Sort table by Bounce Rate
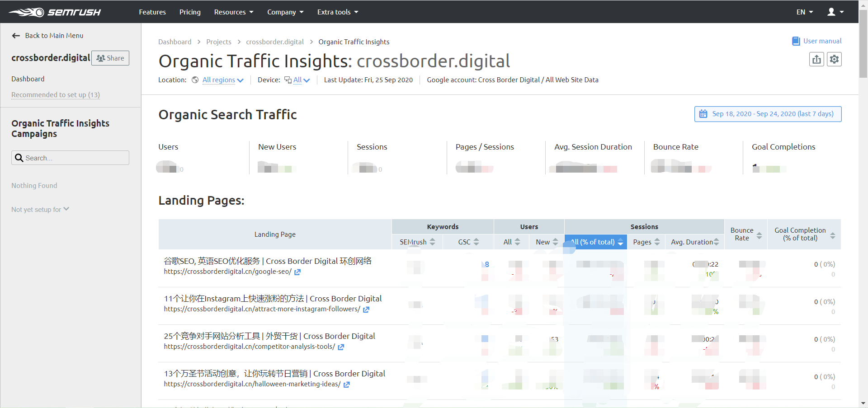 pos(746,234)
